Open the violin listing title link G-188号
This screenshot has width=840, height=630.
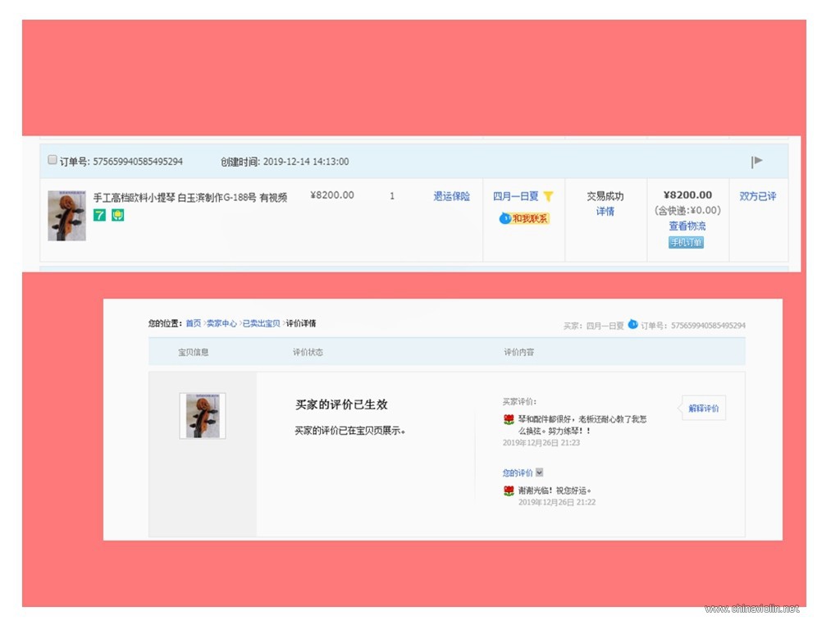click(190, 198)
